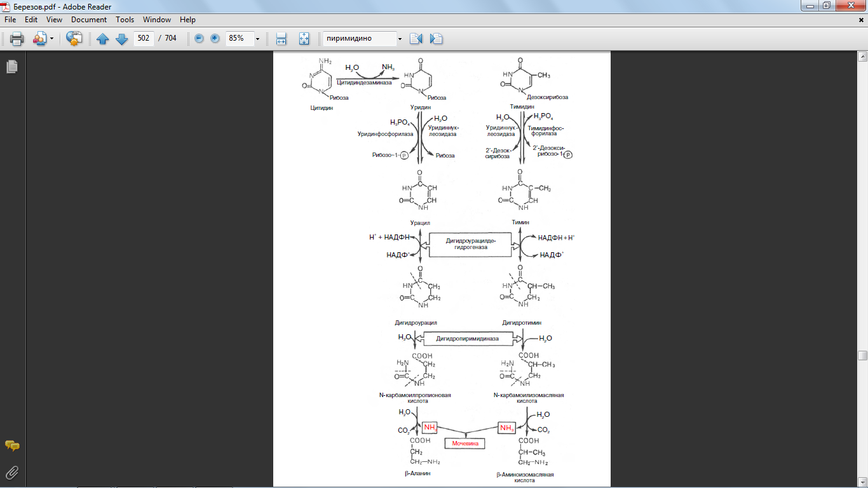Viewport: 868px width, 488px height.
Task: Click the N-карбамоилпропионовая кислота label
Action: tap(415, 398)
